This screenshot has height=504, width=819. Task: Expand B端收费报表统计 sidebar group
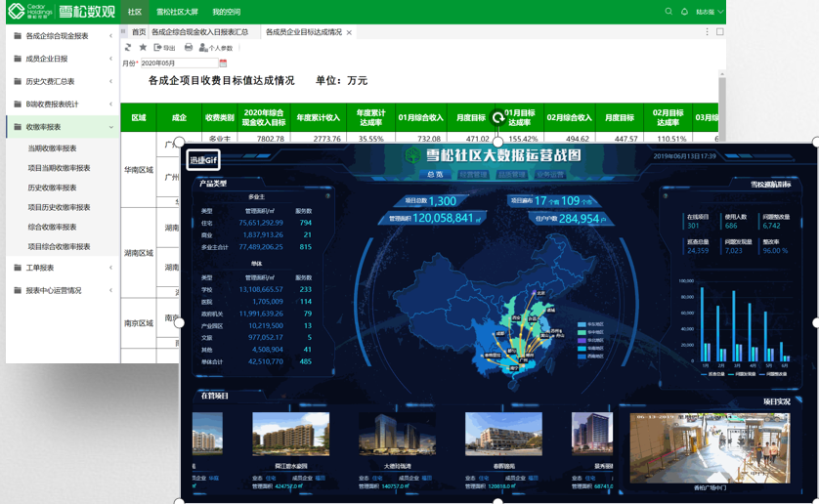coord(63,104)
